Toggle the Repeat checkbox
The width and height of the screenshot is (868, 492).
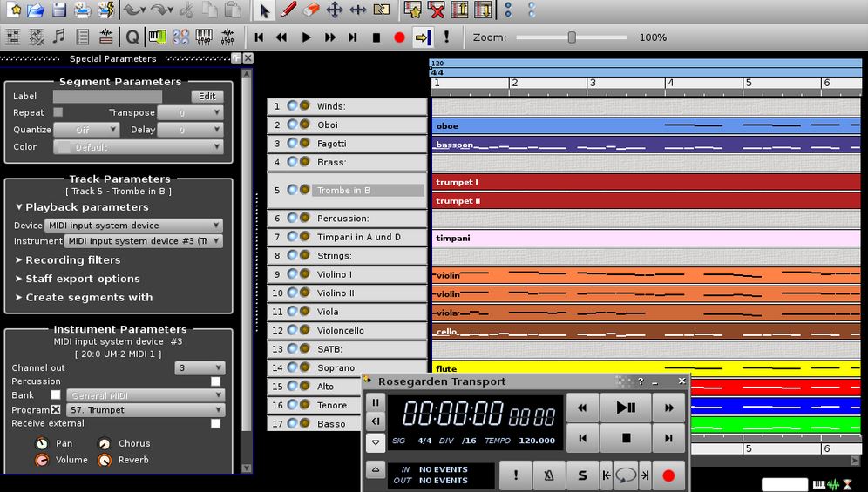[58, 111]
